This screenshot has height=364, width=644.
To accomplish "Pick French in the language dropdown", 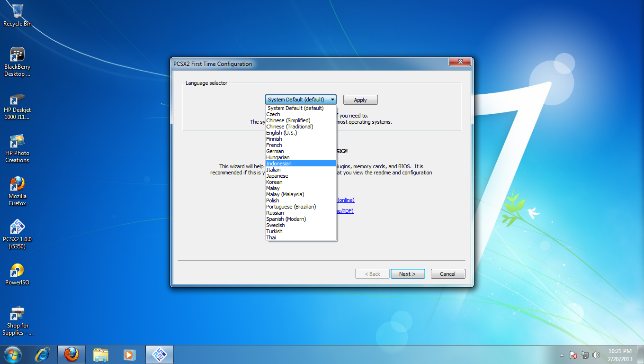I will [301, 145].
